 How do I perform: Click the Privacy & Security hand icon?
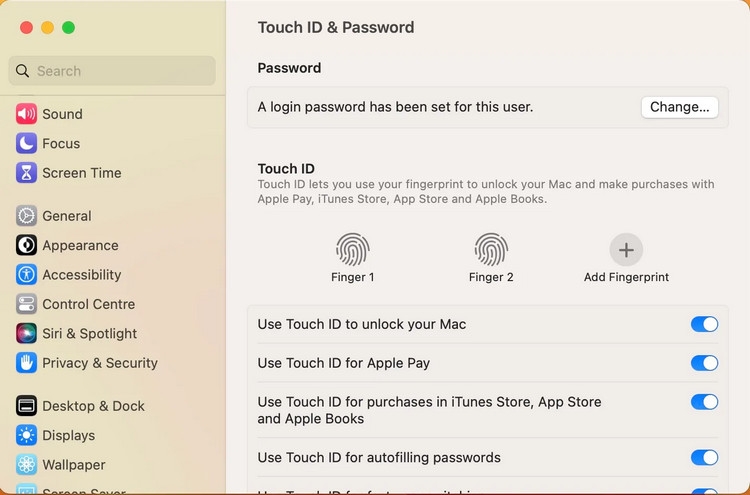pyautogui.click(x=26, y=363)
